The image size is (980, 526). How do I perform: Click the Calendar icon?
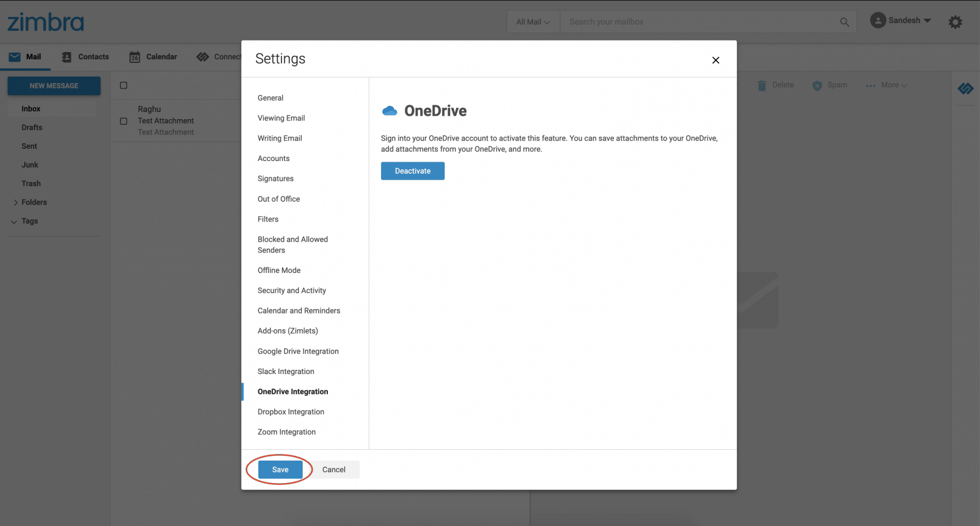pyautogui.click(x=135, y=57)
